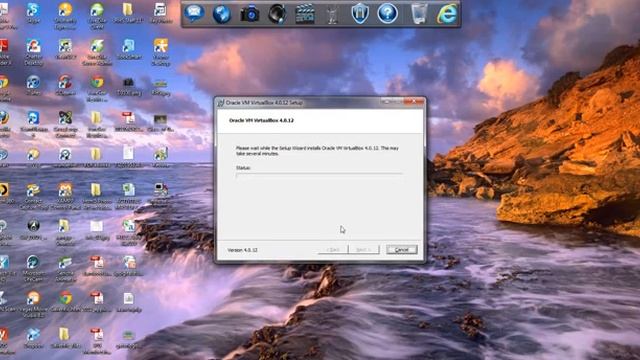Screen dimensions: 640x360
Task: Open the black speaker icon in the dock
Action: tap(277, 14)
